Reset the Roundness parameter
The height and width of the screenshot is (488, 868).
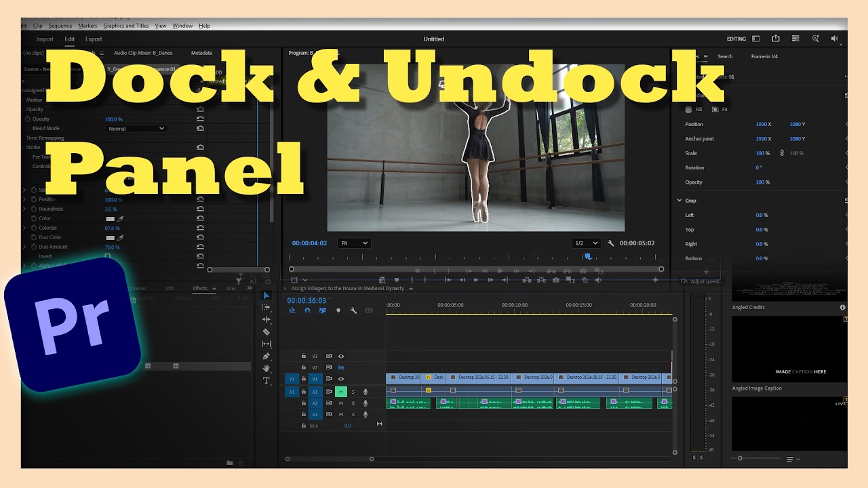[x=200, y=209]
